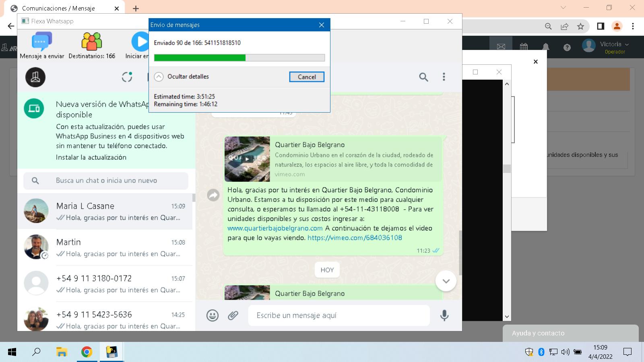Click Instalar la actualización link
The width and height of the screenshot is (644, 362).
click(x=91, y=157)
